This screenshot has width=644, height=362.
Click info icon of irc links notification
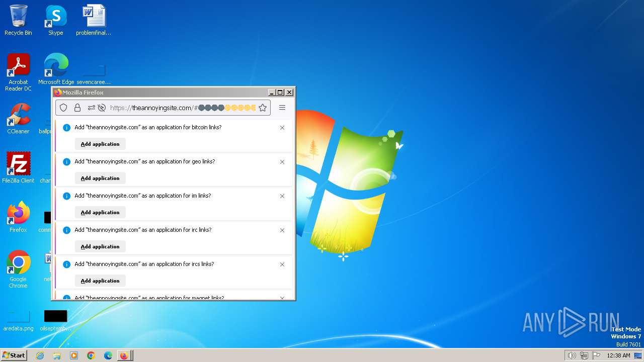click(x=66, y=230)
